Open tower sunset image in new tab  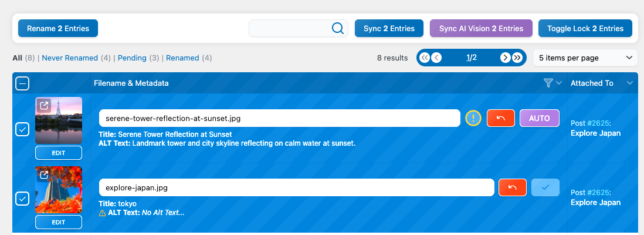(x=43, y=106)
